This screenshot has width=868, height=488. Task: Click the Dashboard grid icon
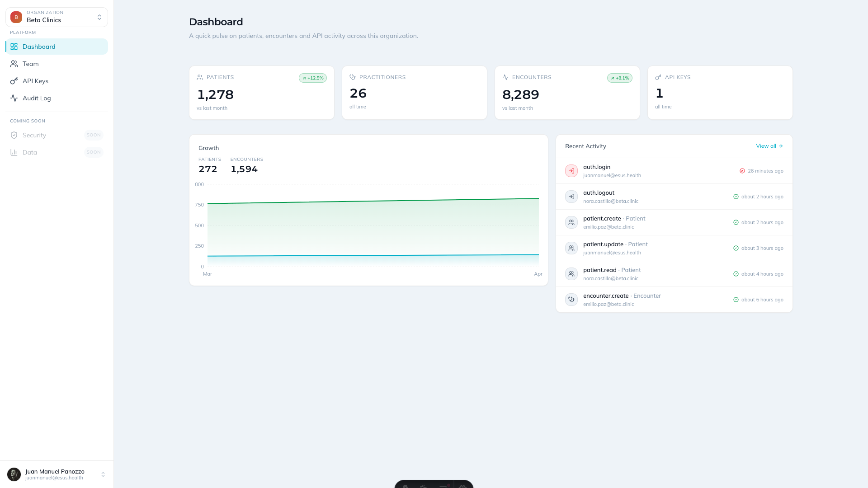click(14, 47)
